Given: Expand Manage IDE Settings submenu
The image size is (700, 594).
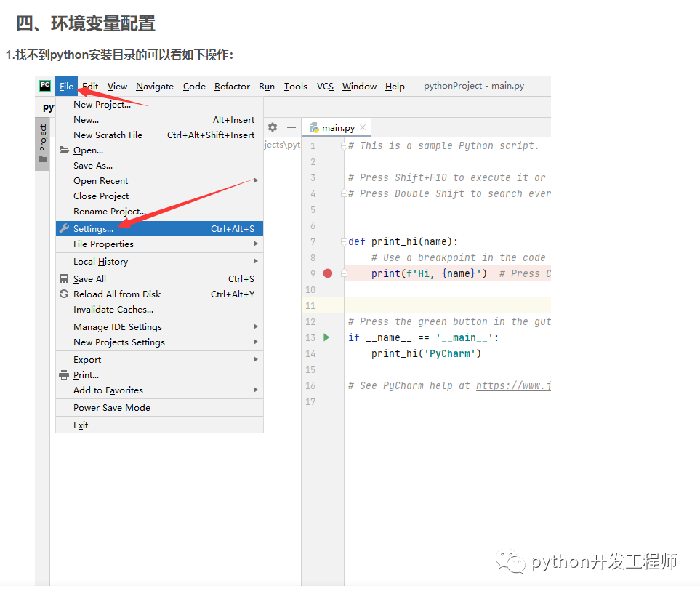Looking at the screenshot, I should point(255,327).
